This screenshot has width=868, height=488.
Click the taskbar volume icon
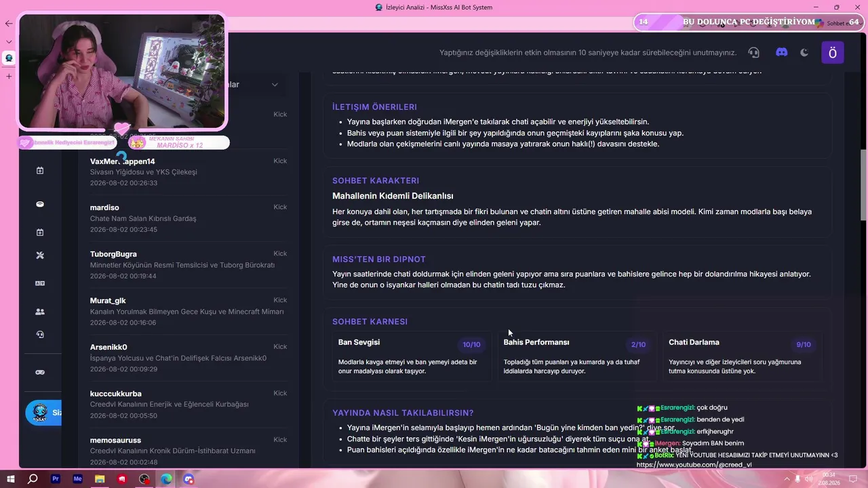(808, 479)
